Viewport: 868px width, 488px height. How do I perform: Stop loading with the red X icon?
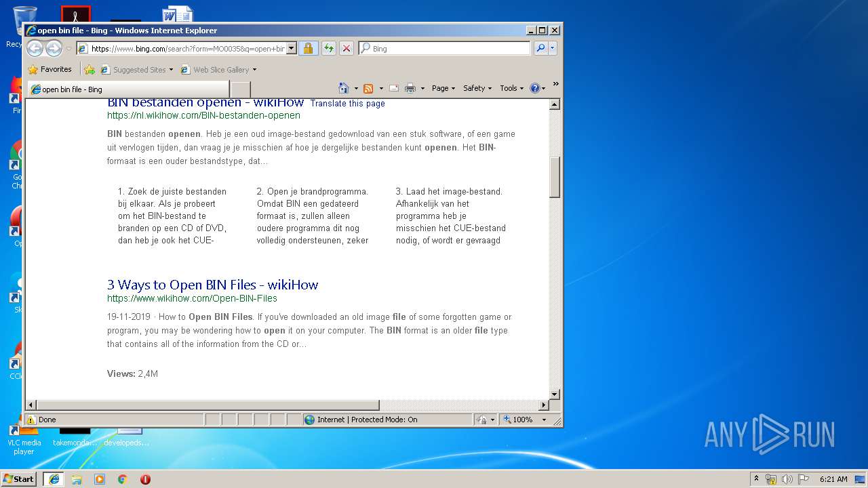tap(346, 48)
